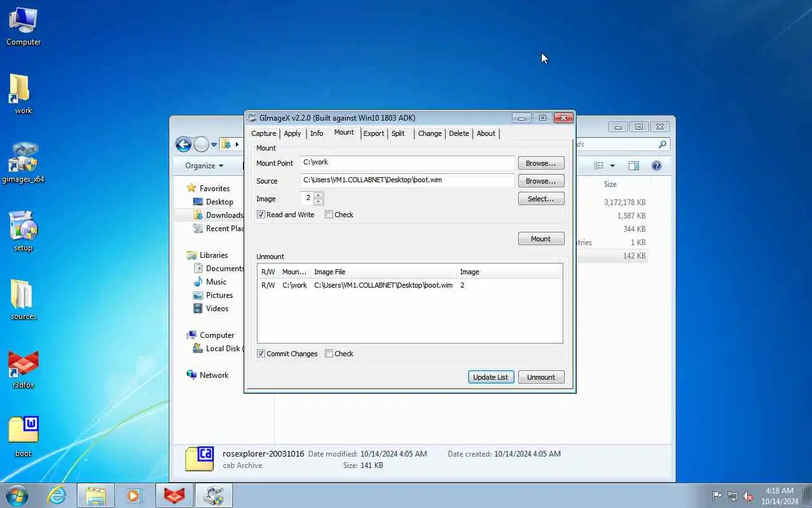Open the Organize dropdown in Explorer
Screen dimensions: 812x508
tap(204, 166)
